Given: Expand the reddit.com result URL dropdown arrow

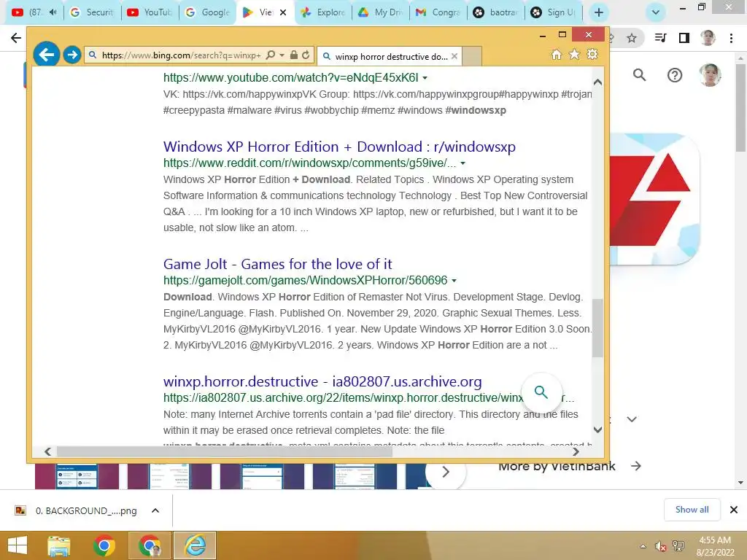Looking at the screenshot, I should (x=462, y=163).
